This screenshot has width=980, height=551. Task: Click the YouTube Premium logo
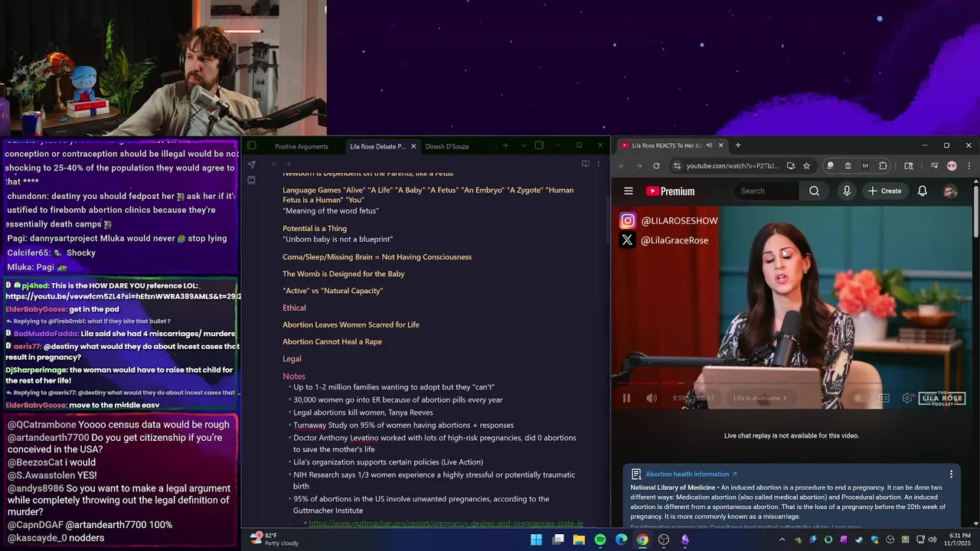click(x=671, y=191)
